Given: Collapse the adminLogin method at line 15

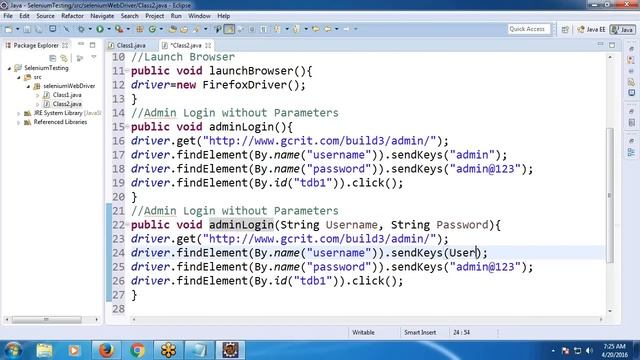Looking at the screenshot, I should [x=127, y=127].
